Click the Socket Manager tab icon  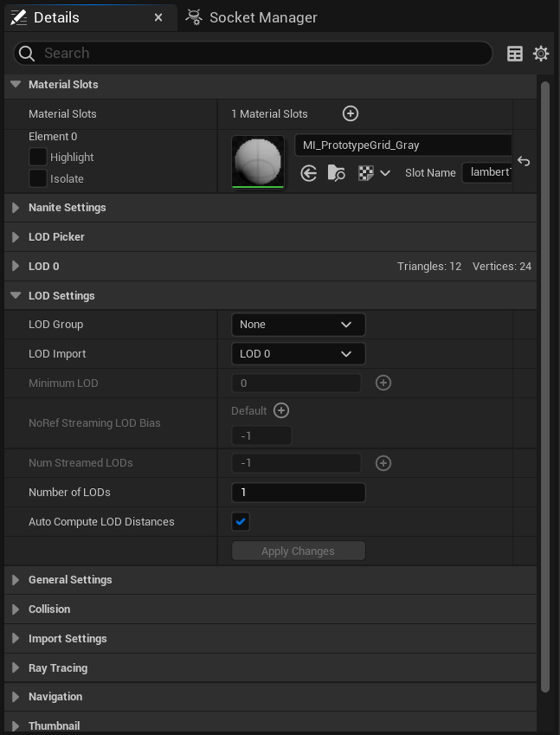pyautogui.click(x=194, y=17)
